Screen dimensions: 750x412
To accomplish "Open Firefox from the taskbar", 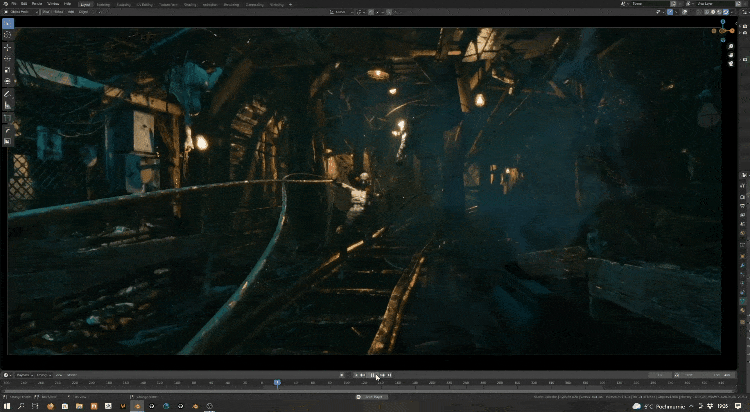I will [50, 406].
